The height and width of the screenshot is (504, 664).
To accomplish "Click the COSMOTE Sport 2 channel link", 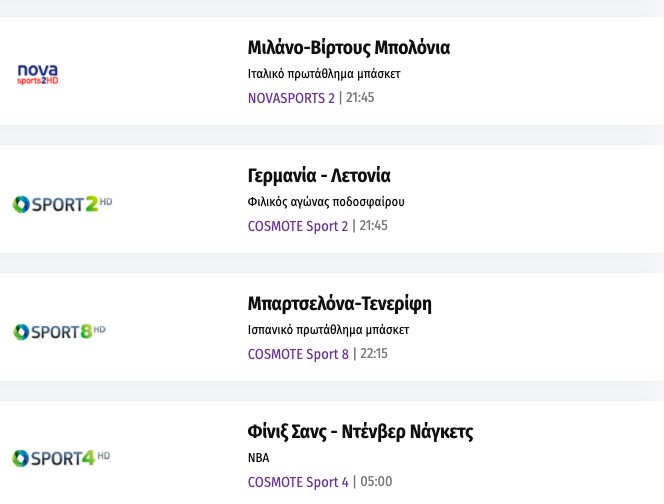I will 298,226.
